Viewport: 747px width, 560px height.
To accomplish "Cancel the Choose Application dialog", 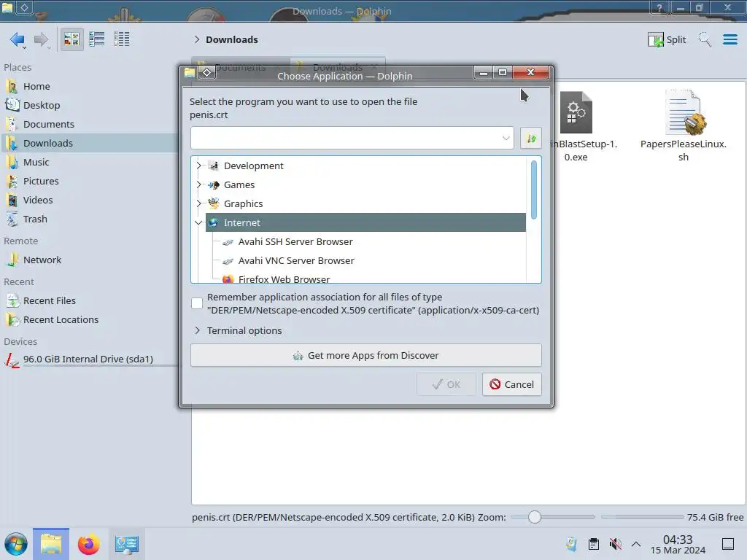I will pos(511,384).
